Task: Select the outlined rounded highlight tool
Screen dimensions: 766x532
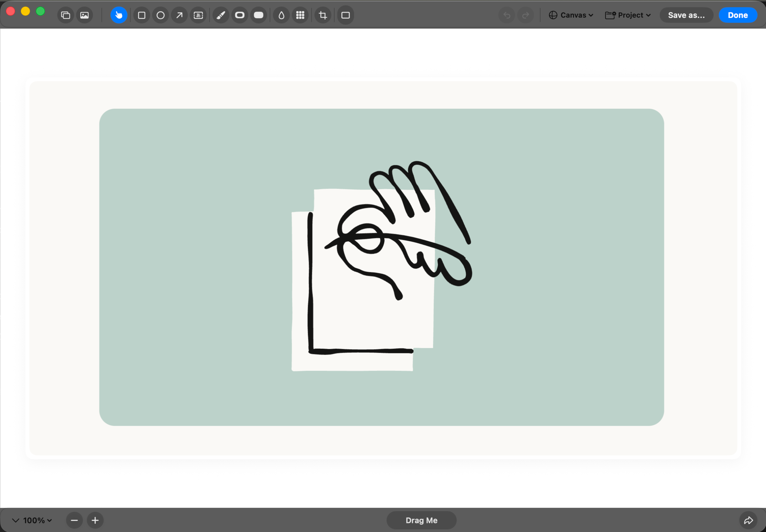Action: (x=240, y=15)
